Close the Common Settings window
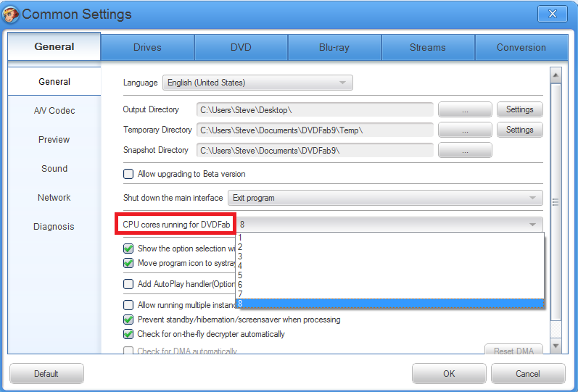 (x=552, y=14)
